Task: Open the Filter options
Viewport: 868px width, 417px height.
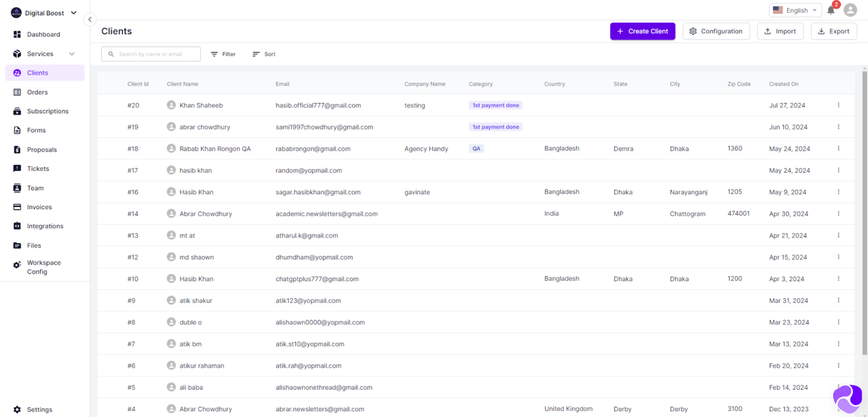Action: (223, 54)
